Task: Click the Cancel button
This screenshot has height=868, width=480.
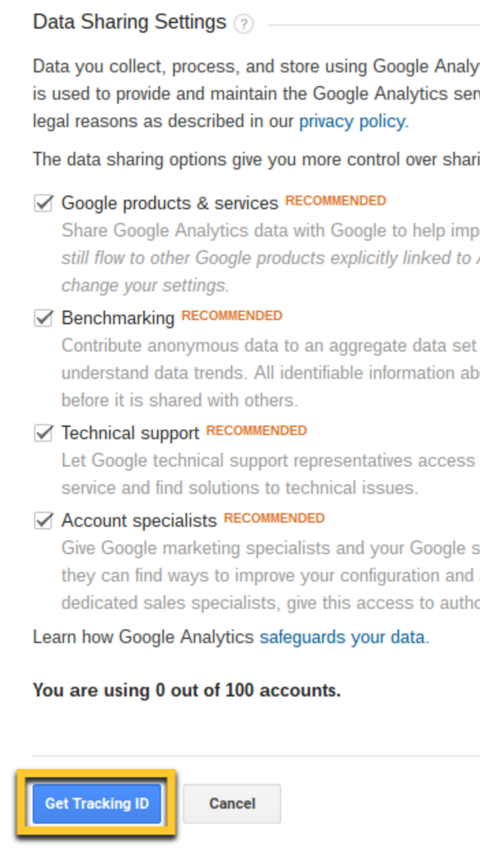Action: pyautogui.click(x=232, y=803)
